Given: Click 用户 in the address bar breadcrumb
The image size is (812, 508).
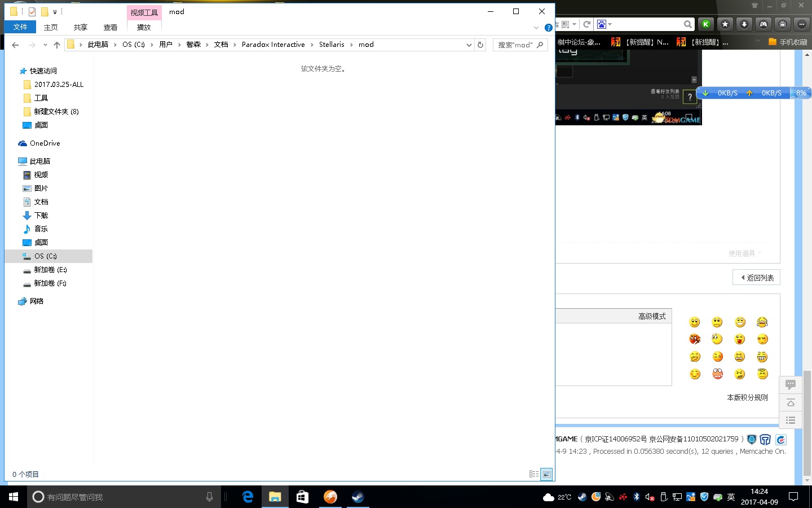Looking at the screenshot, I should click(x=166, y=45).
